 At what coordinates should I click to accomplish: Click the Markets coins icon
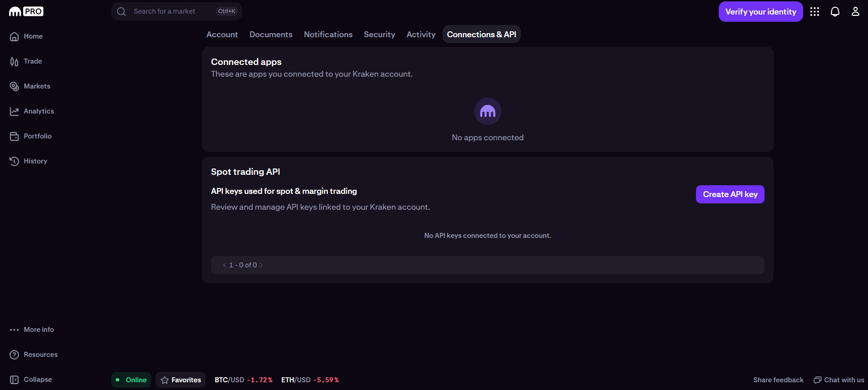coord(15,86)
